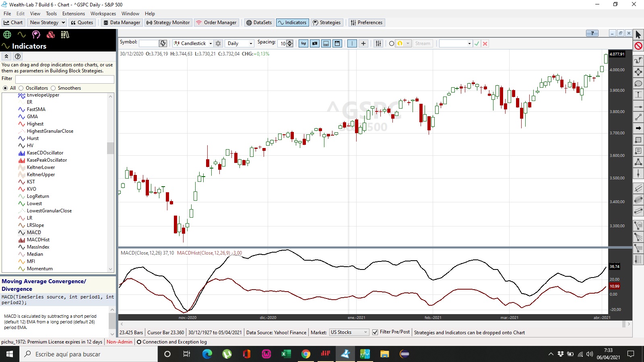Select the Oscillators radio button
This screenshot has height=362, width=644.
pos(21,88)
